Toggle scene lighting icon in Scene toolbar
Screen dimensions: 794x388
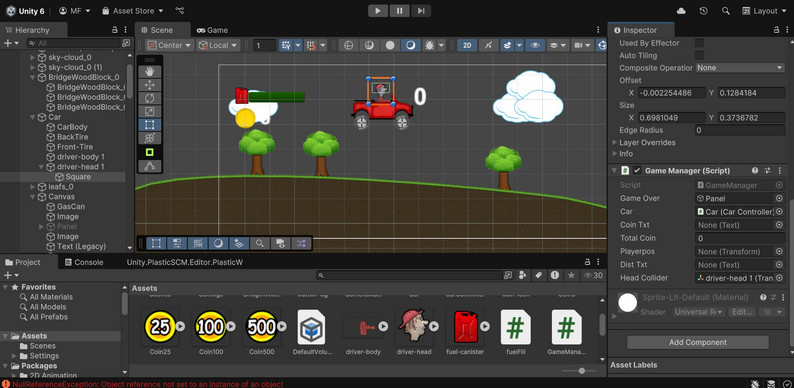pos(411,45)
